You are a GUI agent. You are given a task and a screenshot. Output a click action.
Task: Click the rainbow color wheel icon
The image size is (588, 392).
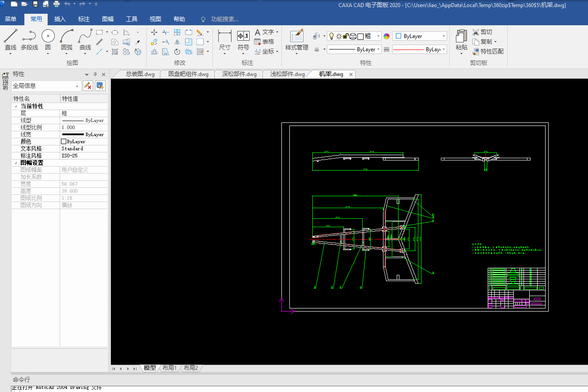(x=387, y=36)
